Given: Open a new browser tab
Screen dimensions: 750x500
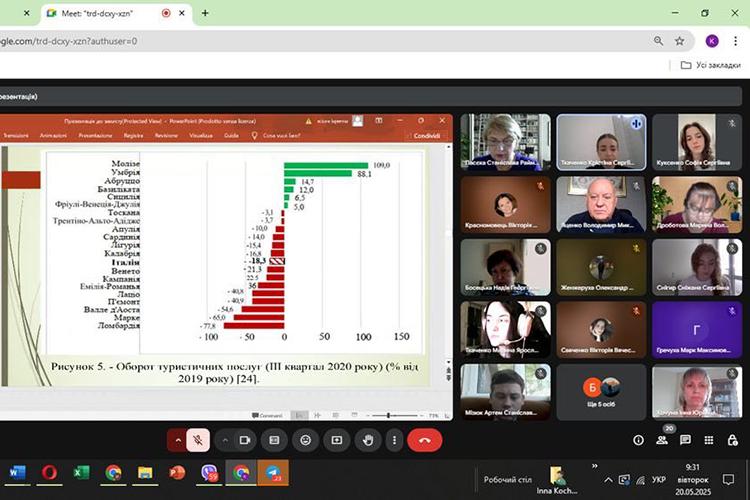Looking at the screenshot, I should coord(205,13).
